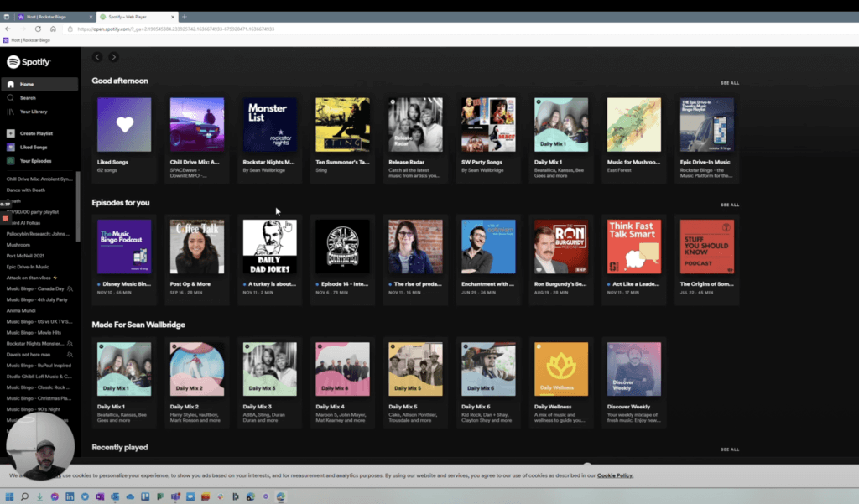Click See All for Good afternoon section

730,83
